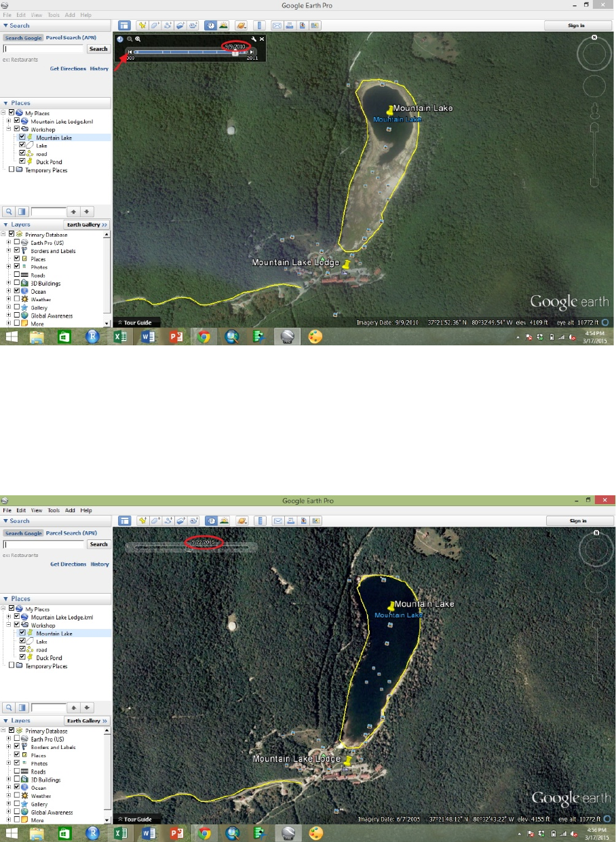
Task: Expand Global Awareness node in 2010 imagery window
Action: click(8, 315)
